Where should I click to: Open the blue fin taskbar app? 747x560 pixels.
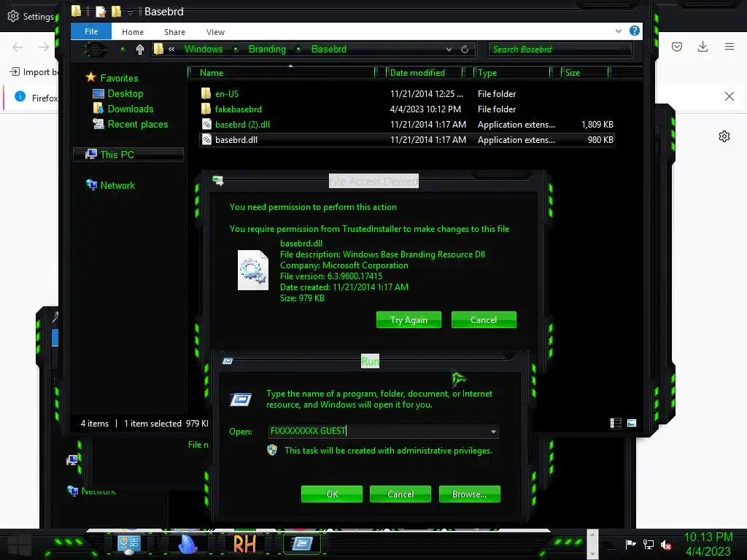(x=187, y=544)
